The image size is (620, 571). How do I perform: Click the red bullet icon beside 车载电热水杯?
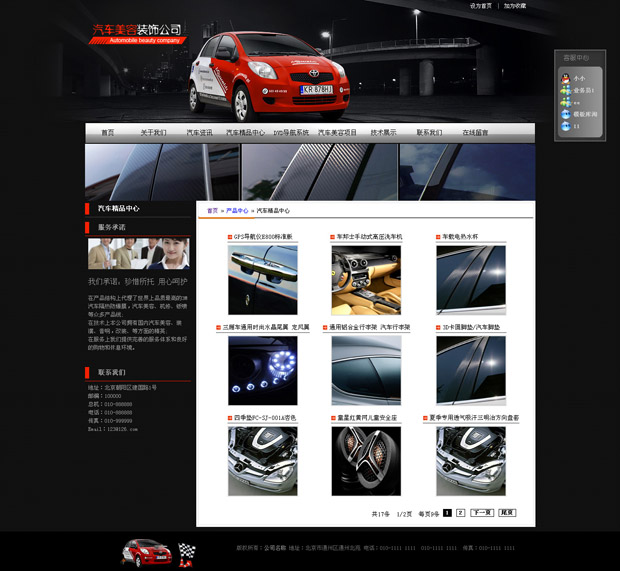tap(438, 237)
